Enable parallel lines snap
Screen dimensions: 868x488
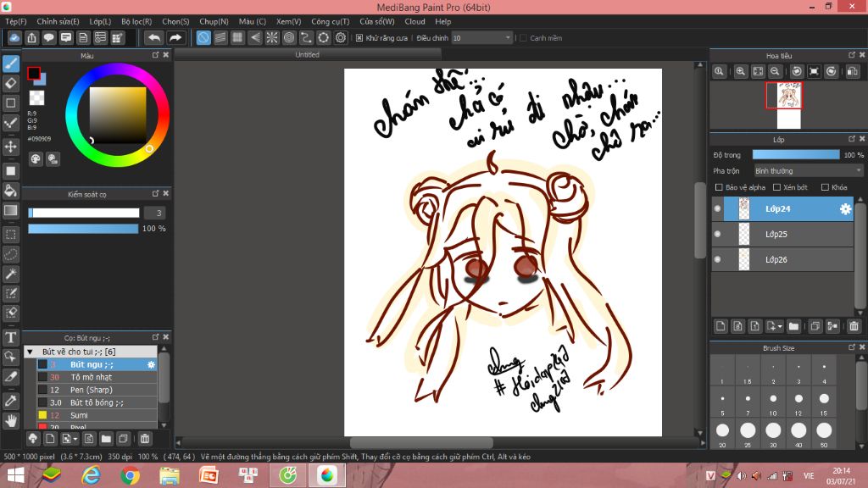220,37
